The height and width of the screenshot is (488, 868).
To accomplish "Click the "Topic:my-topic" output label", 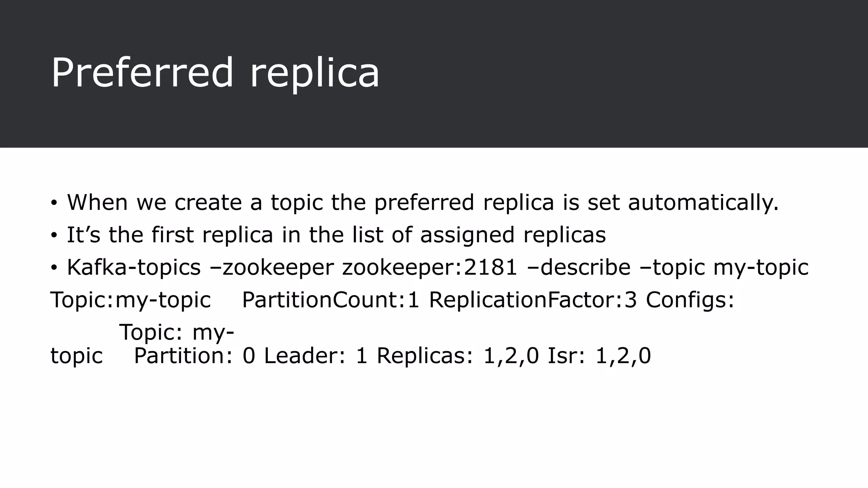I will pyautogui.click(x=131, y=300).
